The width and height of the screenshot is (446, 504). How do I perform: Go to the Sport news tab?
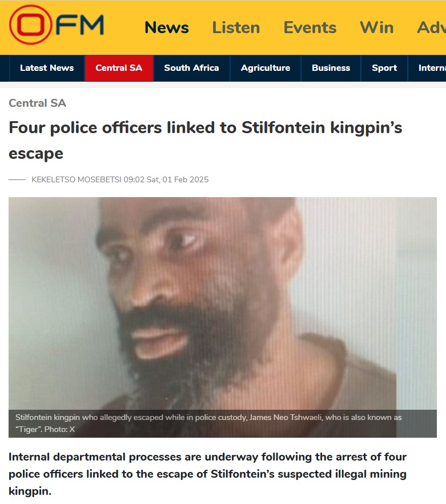[x=384, y=68]
